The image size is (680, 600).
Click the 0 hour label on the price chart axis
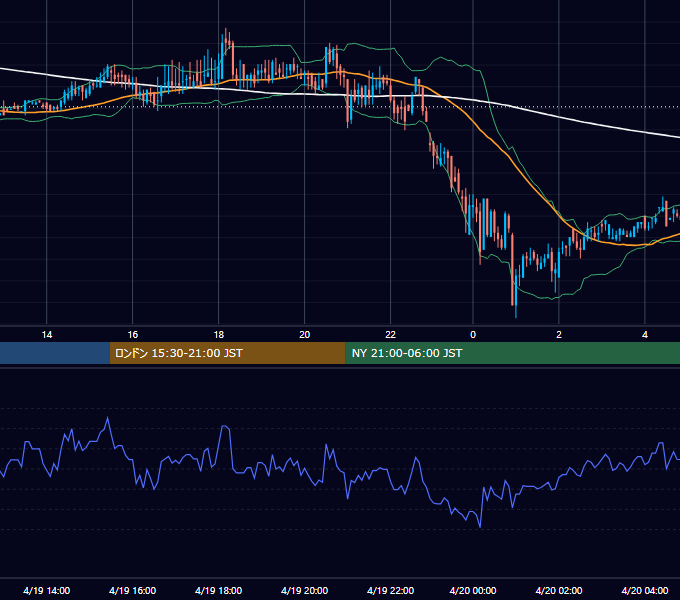[473, 335]
